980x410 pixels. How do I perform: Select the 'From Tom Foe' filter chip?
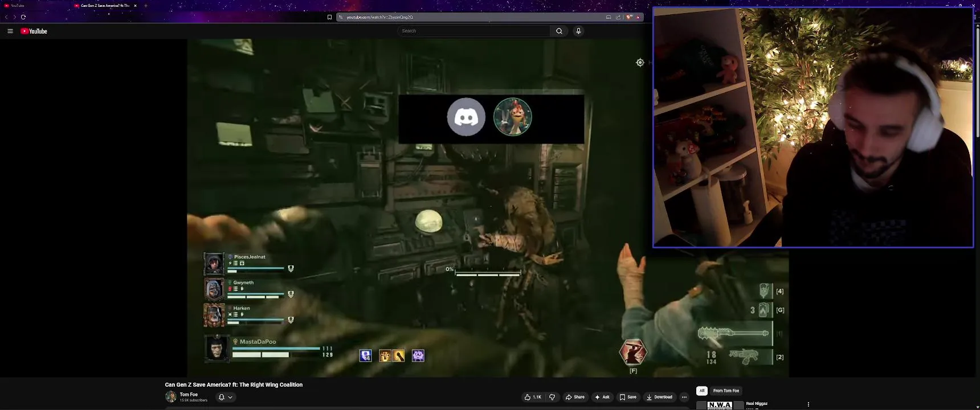click(x=726, y=391)
